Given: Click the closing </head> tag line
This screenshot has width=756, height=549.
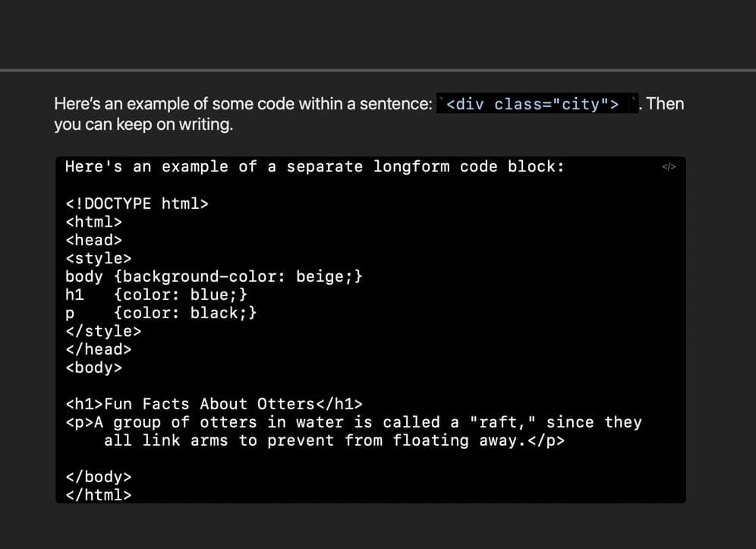Looking at the screenshot, I should (x=99, y=349).
